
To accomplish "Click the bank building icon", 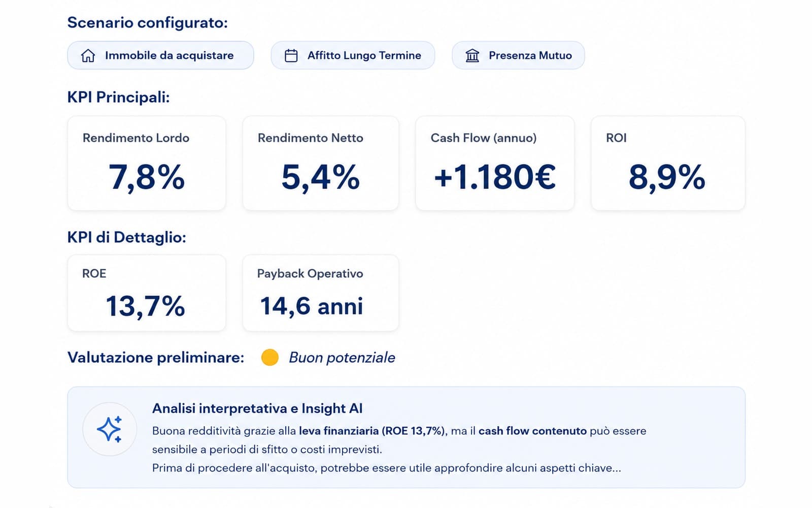I will (472, 55).
